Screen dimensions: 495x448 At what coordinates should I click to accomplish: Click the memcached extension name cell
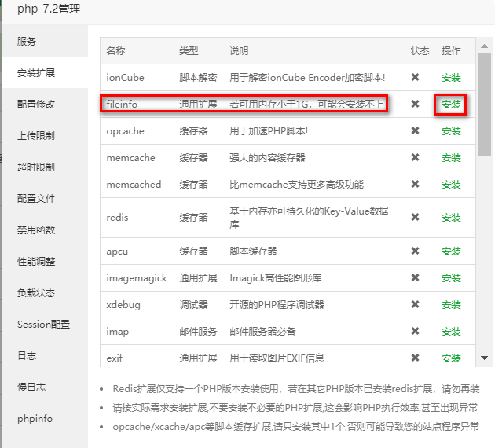pos(134,185)
